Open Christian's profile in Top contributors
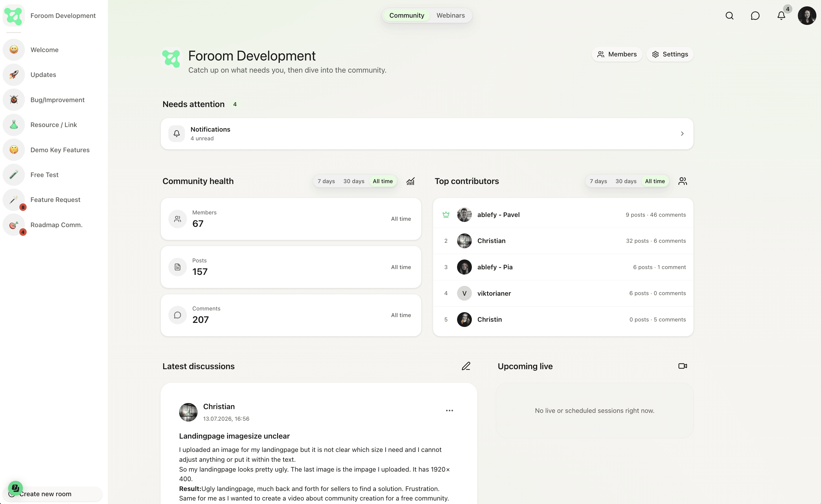The height and width of the screenshot is (504, 821). [563, 241]
